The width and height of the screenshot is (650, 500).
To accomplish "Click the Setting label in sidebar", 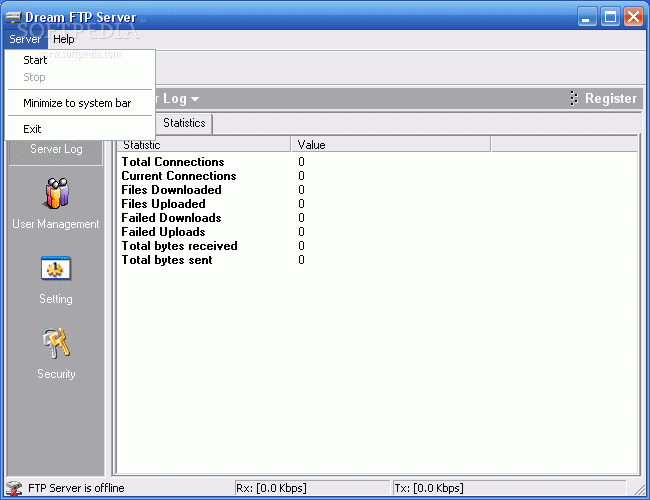I will coord(56,299).
